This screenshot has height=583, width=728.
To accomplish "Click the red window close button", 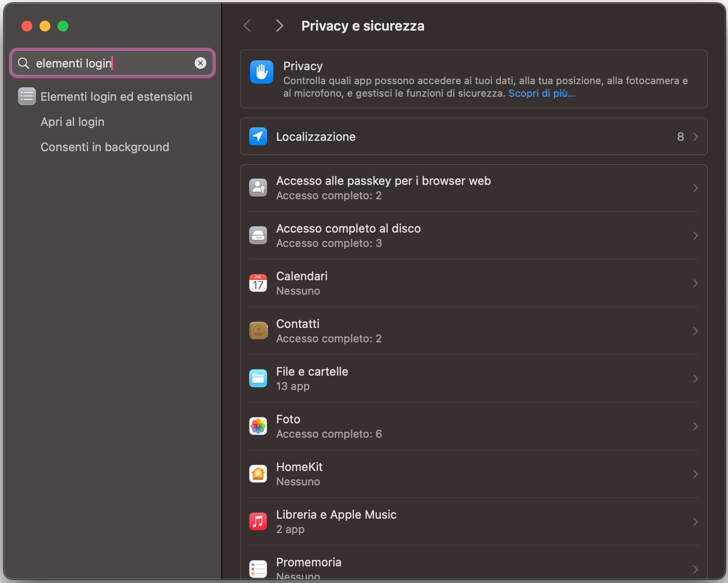I will point(27,26).
